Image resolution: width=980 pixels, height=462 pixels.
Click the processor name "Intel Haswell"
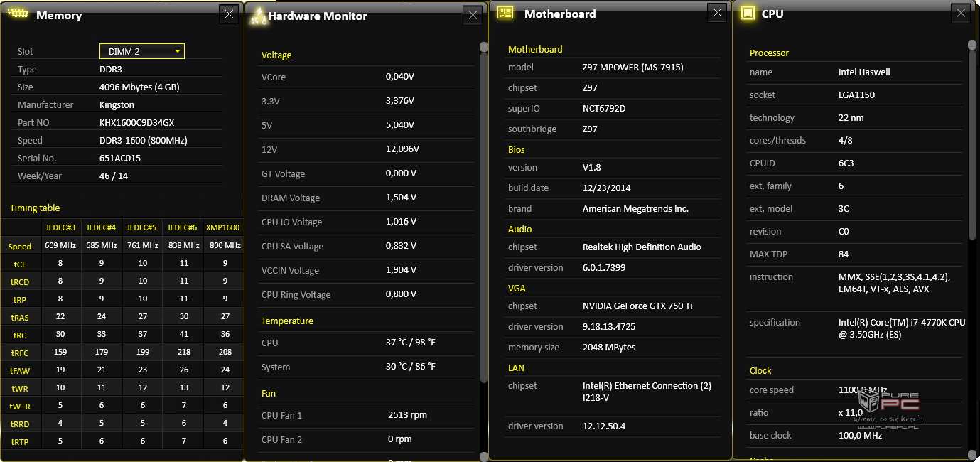(x=864, y=72)
